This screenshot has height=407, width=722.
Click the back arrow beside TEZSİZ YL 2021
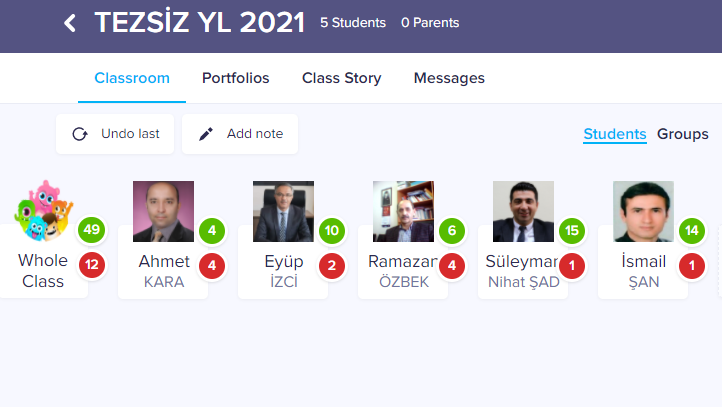click(x=69, y=23)
